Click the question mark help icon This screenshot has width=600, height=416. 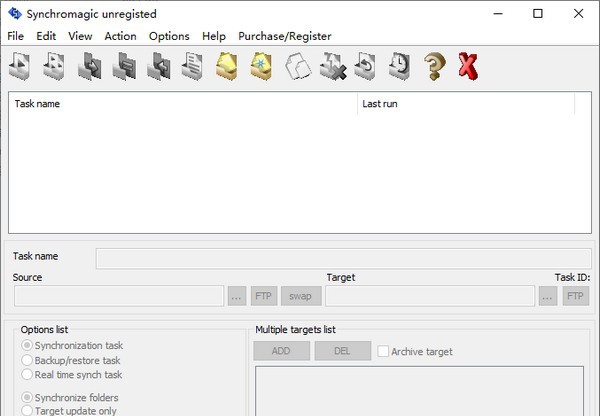pyautogui.click(x=435, y=67)
